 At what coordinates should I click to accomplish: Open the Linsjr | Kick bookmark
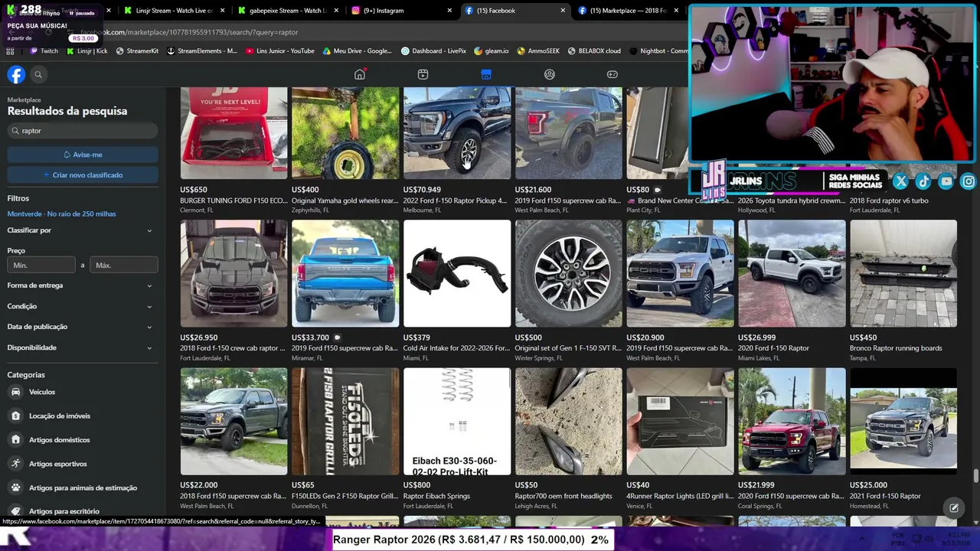tap(87, 51)
